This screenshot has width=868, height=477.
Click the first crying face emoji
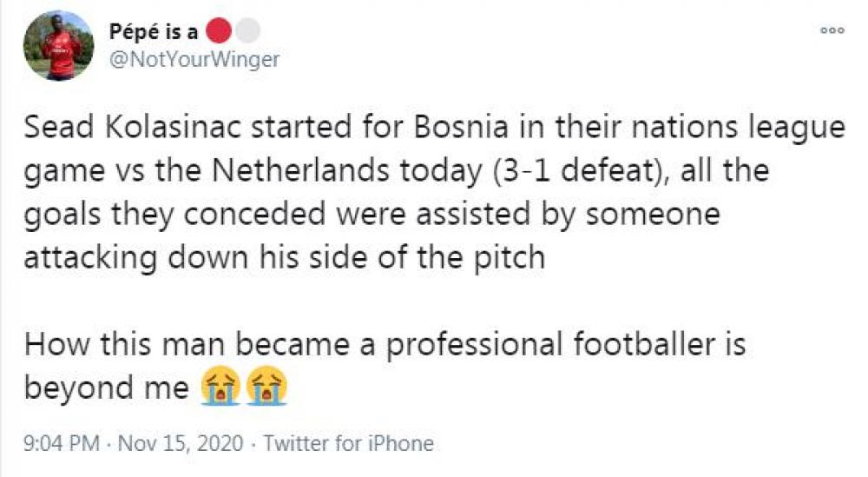(219, 385)
